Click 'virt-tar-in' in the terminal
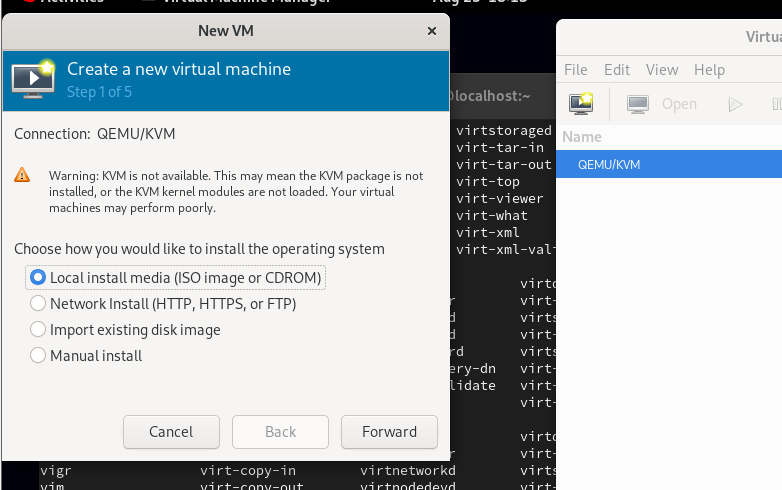The image size is (782, 490). tap(500, 148)
